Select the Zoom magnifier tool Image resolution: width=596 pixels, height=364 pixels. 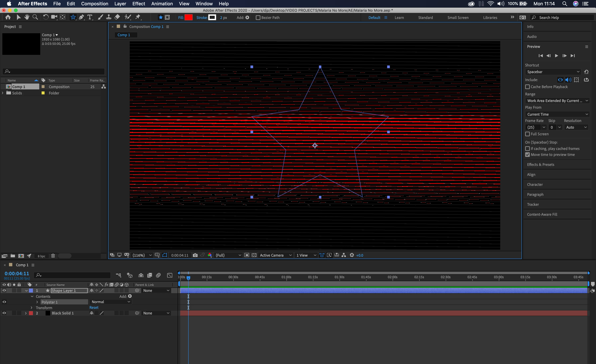[35, 17]
